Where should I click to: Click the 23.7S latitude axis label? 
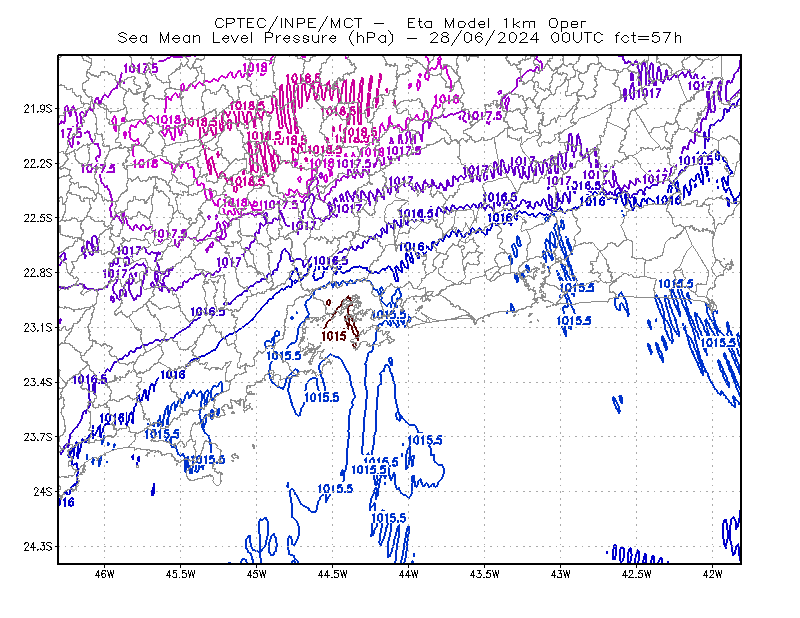38,437
